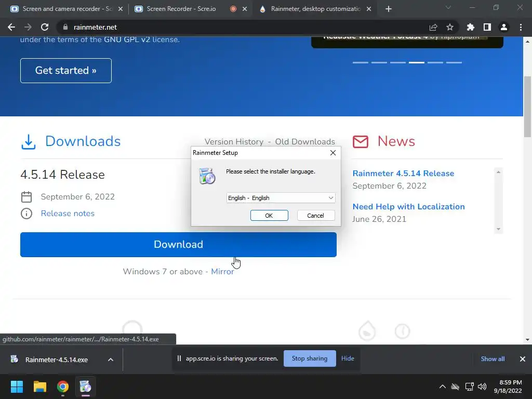Viewport: 532px width, 399px height.
Task: Close the Rainmeter tab
Action: 369,9
